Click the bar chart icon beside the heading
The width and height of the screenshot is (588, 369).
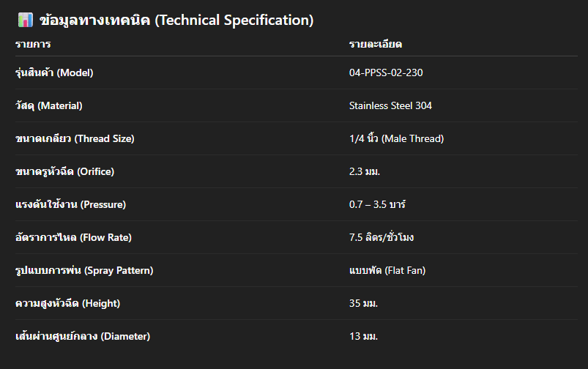24,20
